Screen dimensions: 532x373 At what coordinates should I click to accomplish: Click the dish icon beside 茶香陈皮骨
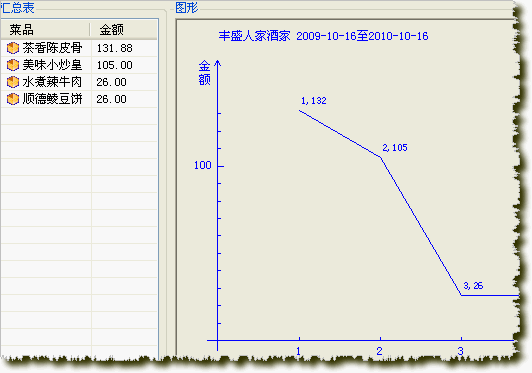(13, 48)
